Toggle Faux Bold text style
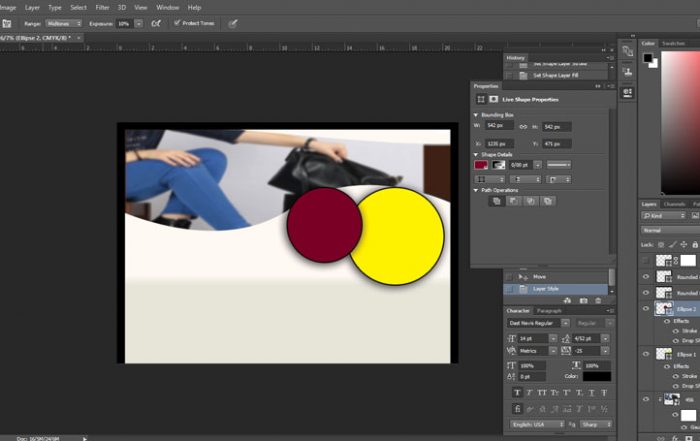700x441 pixels. (x=517, y=393)
